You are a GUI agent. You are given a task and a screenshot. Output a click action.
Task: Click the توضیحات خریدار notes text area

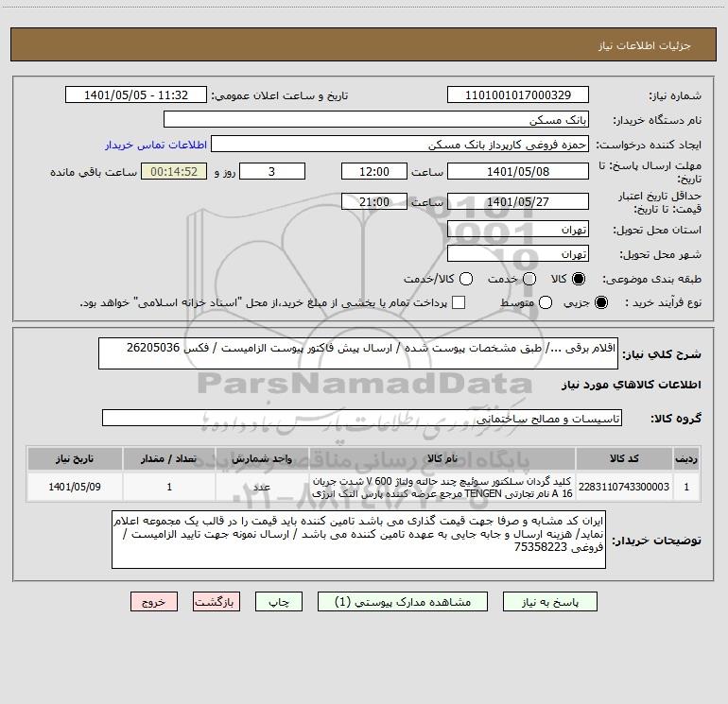[x=358, y=540]
